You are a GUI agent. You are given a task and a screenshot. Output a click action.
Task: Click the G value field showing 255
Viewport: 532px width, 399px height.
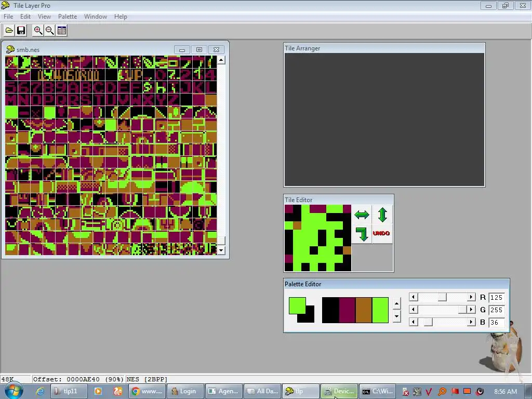click(x=497, y=310)
